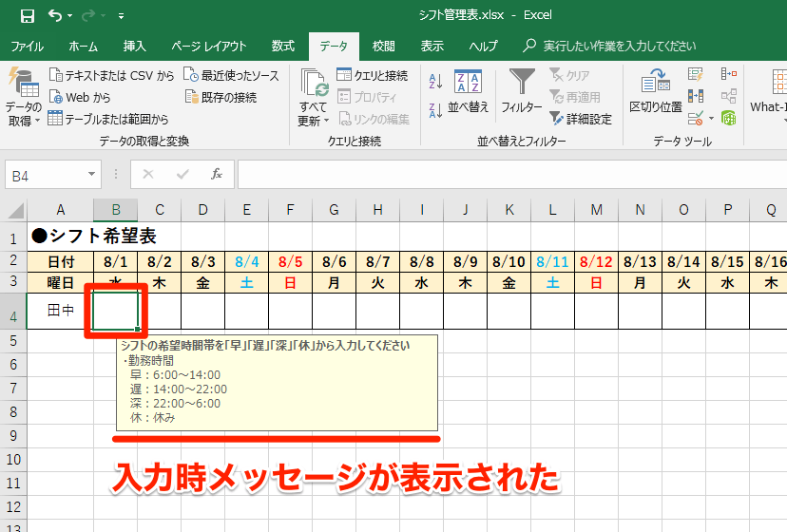787x532 pixels.
Task: Sort descending with the Z-A icon
Action: point(435,110)
